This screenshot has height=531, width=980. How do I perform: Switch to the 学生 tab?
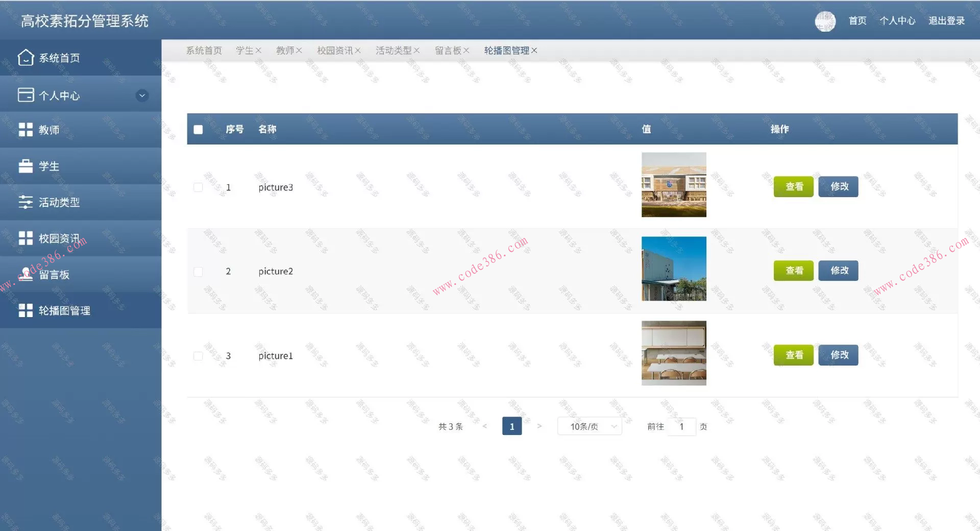(244, 51)
